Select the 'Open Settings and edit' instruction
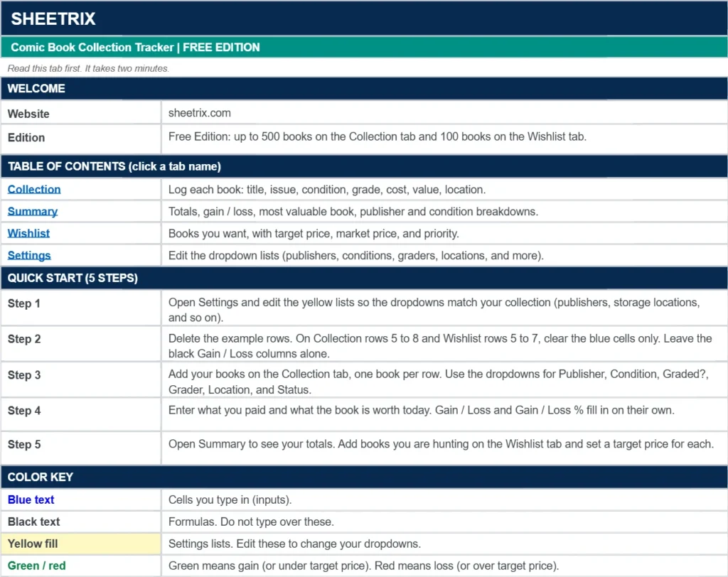The width and height of the screenshot is (728, 577). coord(444,308)
